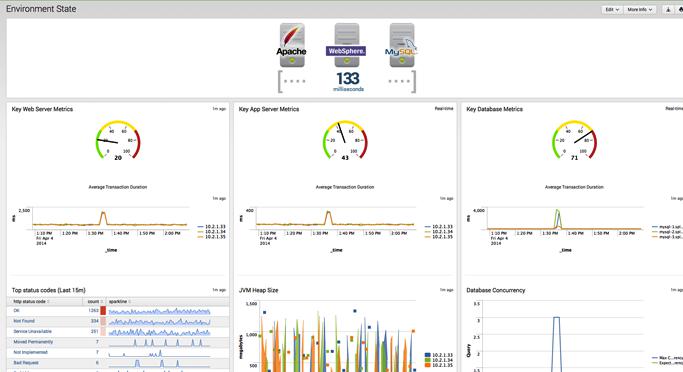Click Real-time label in Key App Server Metrics
This screenshot has height=372, width=683.
pyautogui.click(x=444, y=108)
